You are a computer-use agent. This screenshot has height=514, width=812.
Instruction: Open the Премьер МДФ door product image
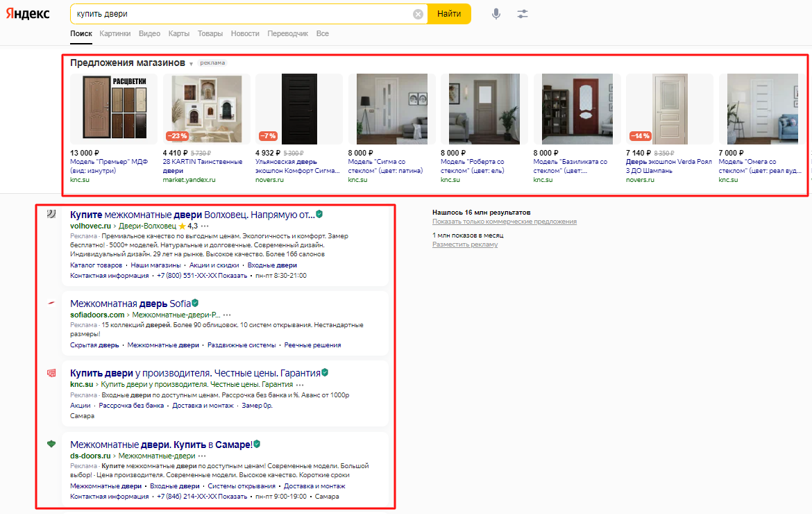114,109
